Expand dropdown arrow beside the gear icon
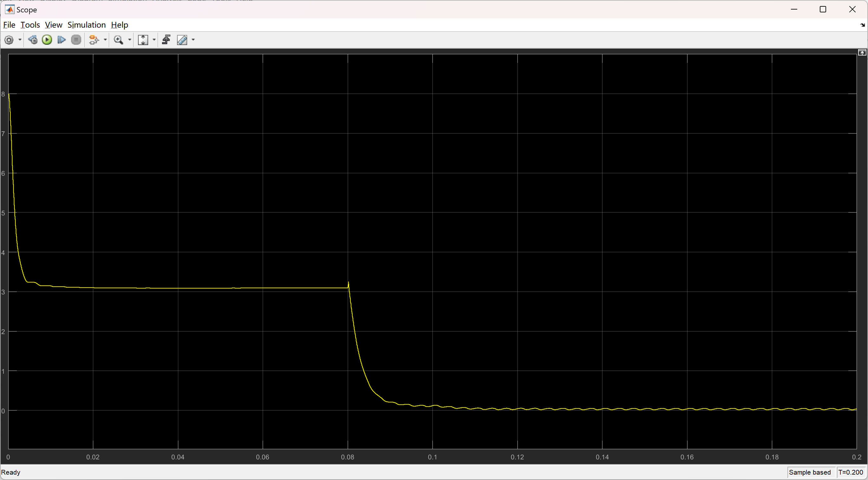Screen dimensions: 868x480 [20, 40]
